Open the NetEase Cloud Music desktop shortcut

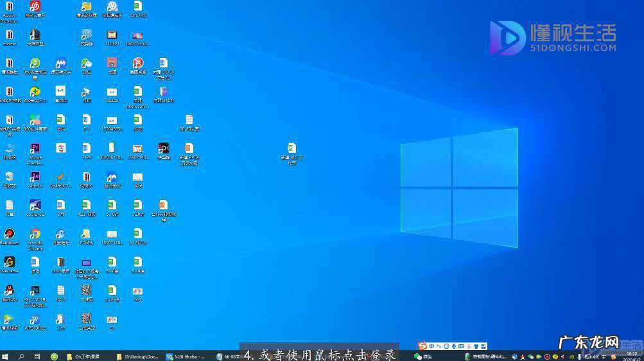pos(35,6)
